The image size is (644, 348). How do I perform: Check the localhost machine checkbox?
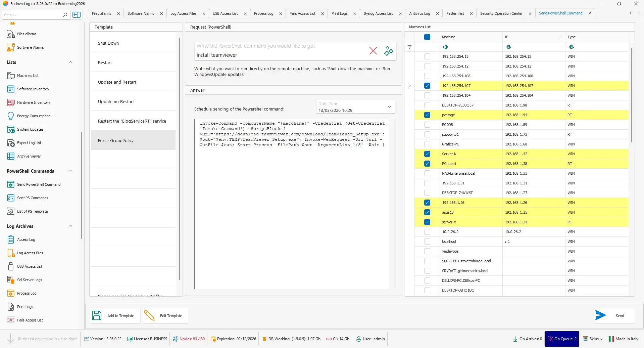[x=427, y=242]
